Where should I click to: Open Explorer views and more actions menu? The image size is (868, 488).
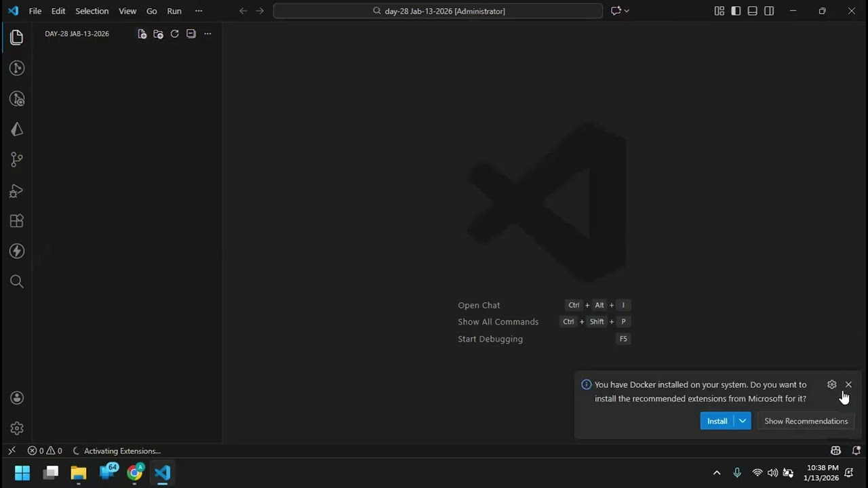[x=208, y=34]
